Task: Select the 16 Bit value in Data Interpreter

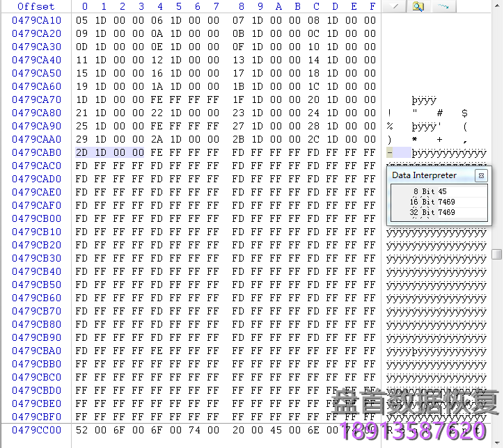Action: coord(446,202)
